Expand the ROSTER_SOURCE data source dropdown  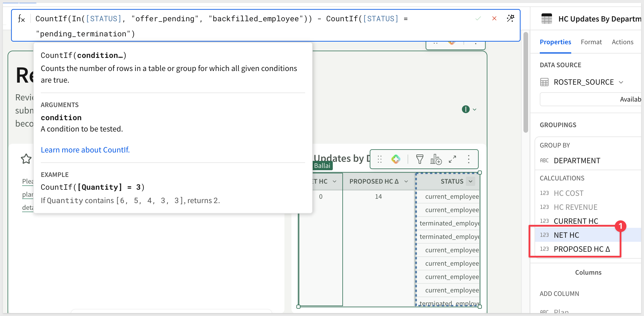[x=621, y=82]
